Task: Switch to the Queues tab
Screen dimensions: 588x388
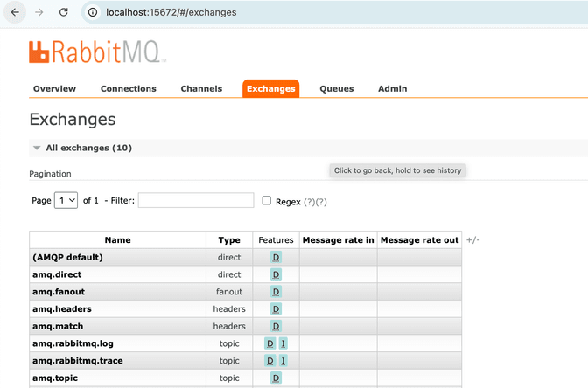Action: point(337,89)
